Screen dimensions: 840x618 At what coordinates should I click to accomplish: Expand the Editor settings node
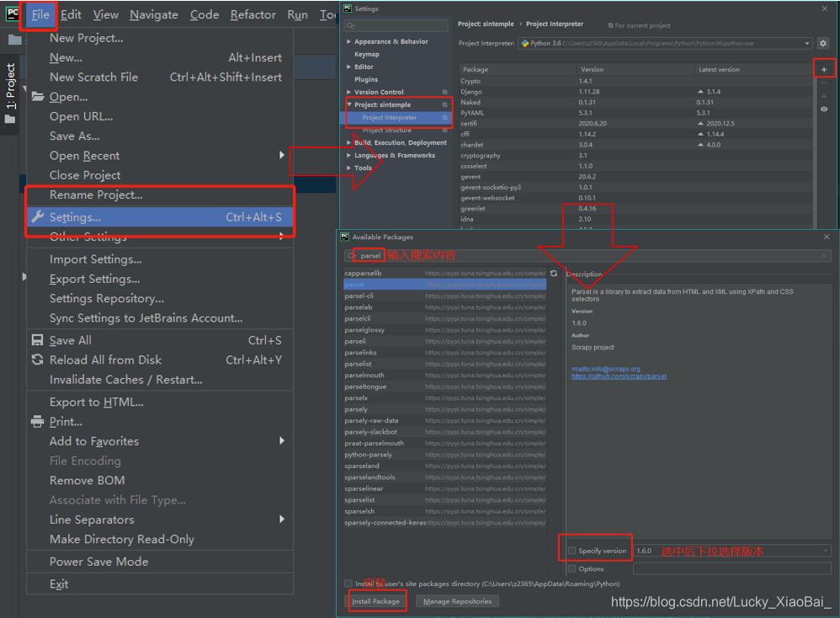[348, 67]
